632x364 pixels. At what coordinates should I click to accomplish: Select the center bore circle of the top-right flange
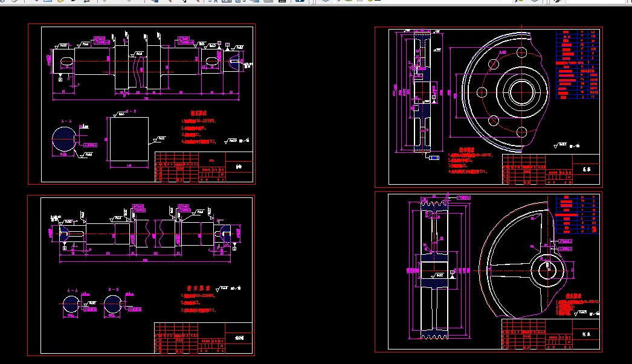click(x=522, y=92)
